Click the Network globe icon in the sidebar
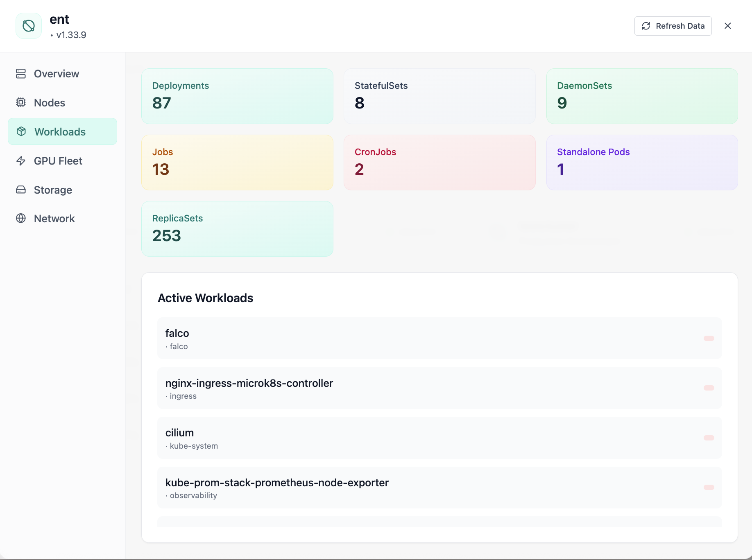Screen dimensions: 752x560 point(21,218)
